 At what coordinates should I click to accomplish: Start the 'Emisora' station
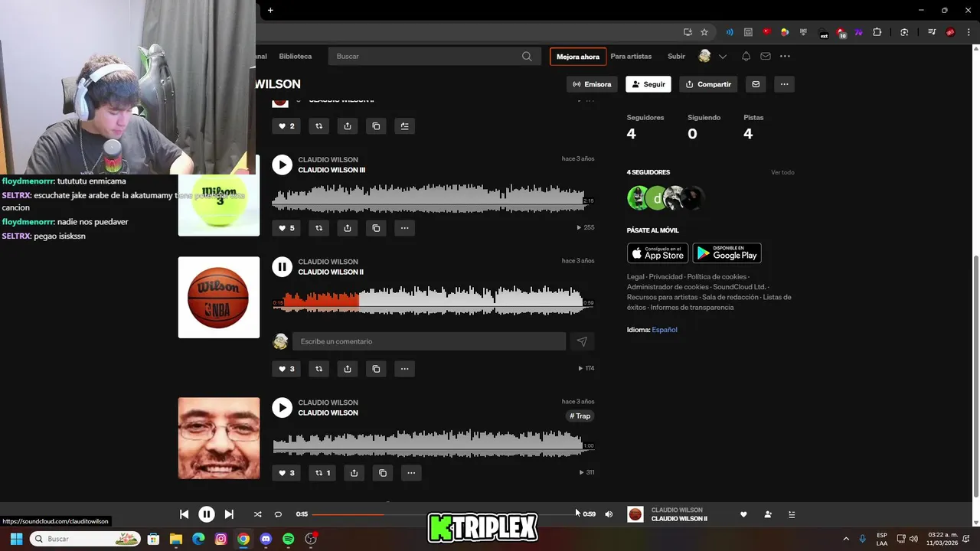point(592,84)
